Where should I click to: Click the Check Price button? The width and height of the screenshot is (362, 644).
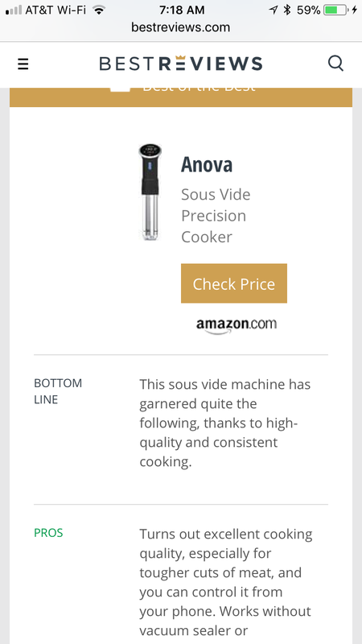coord(234,283)
